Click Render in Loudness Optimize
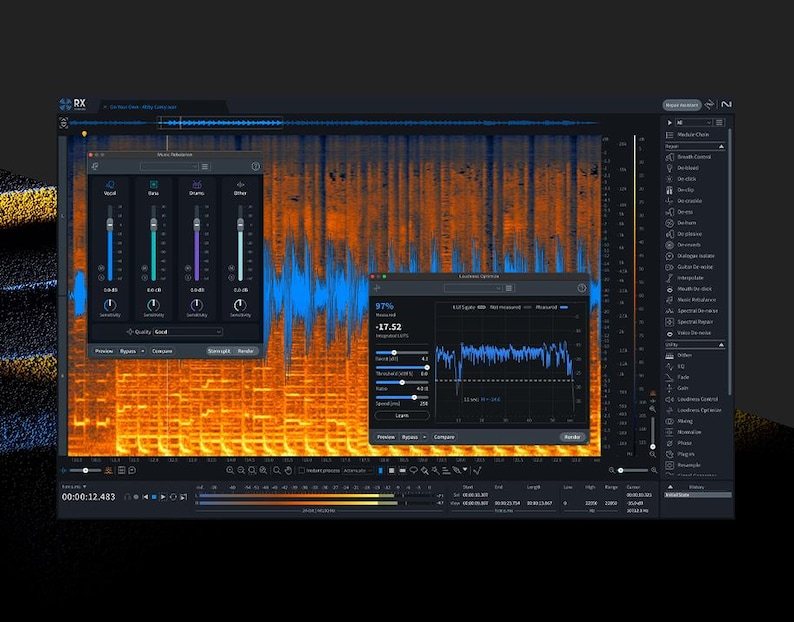This screenshot has width=794, height=622. click(572, 437)
